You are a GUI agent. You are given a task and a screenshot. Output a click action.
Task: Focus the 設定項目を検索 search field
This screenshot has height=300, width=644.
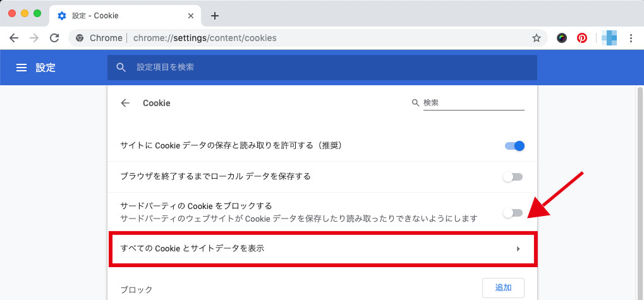tap(322, 68)
